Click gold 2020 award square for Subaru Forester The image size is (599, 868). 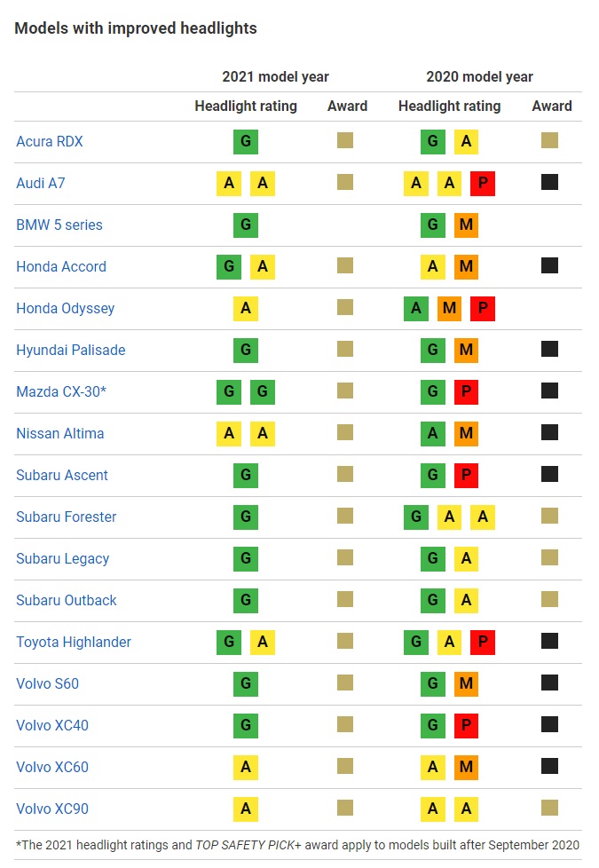coord(549,516)
